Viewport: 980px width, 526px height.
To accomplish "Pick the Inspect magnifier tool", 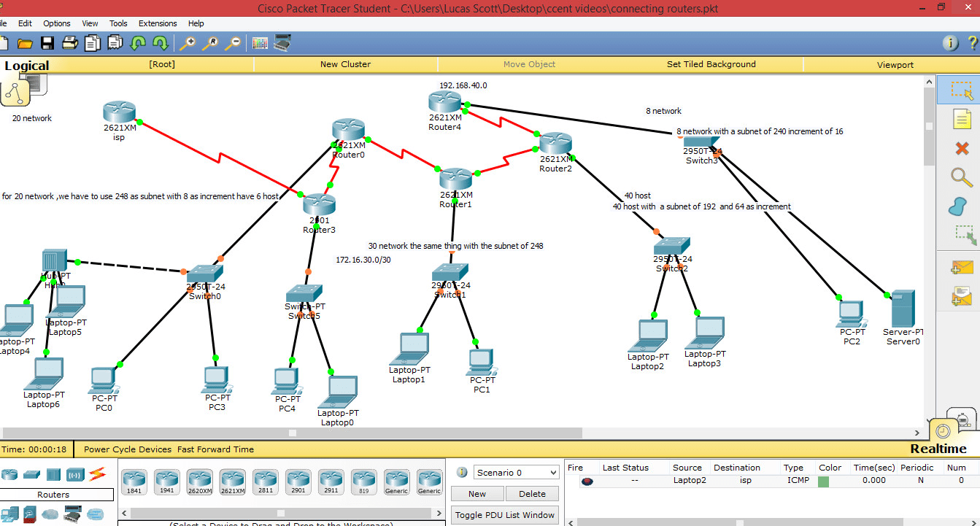I will [x=962, y=177].
